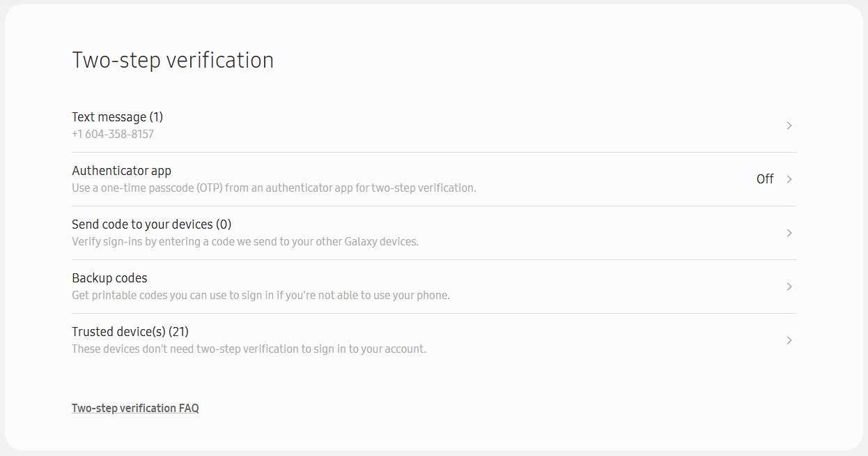Select the Backup codes entry

coord(109,278)
